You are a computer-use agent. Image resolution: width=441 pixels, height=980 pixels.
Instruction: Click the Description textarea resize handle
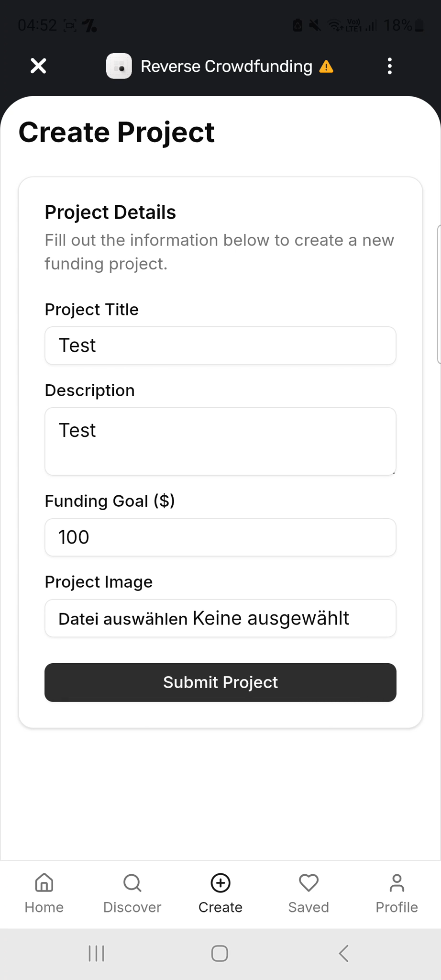[393, 472]
